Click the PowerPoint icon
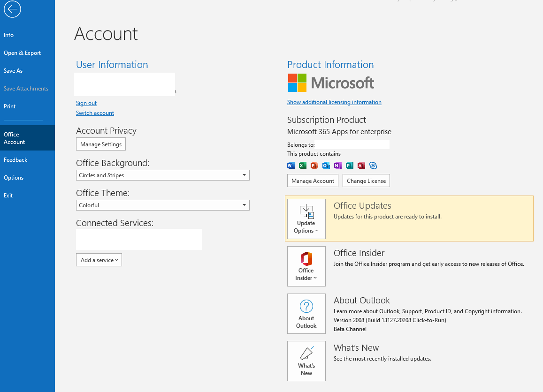The width and height of the screenshot is (543, 392). click(x=314, y=166)
